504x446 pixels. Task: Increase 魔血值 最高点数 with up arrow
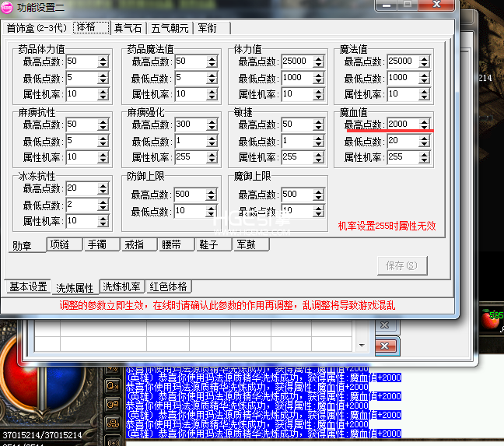(x=423, y=121)
